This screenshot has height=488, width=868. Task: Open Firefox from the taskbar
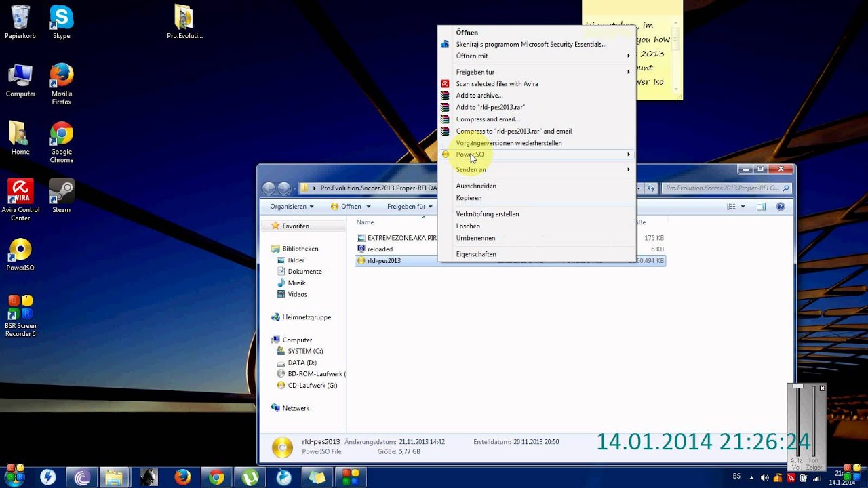coord(182,477)
